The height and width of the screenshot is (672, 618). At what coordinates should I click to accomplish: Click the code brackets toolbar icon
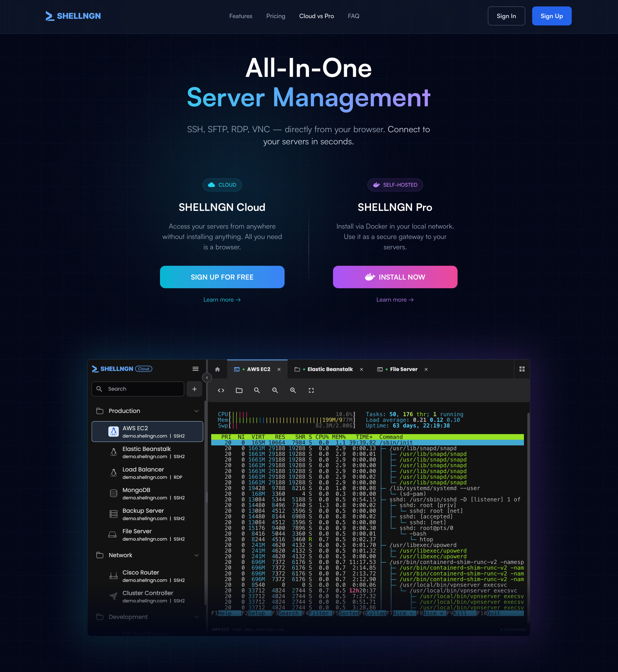coord(221,390)
